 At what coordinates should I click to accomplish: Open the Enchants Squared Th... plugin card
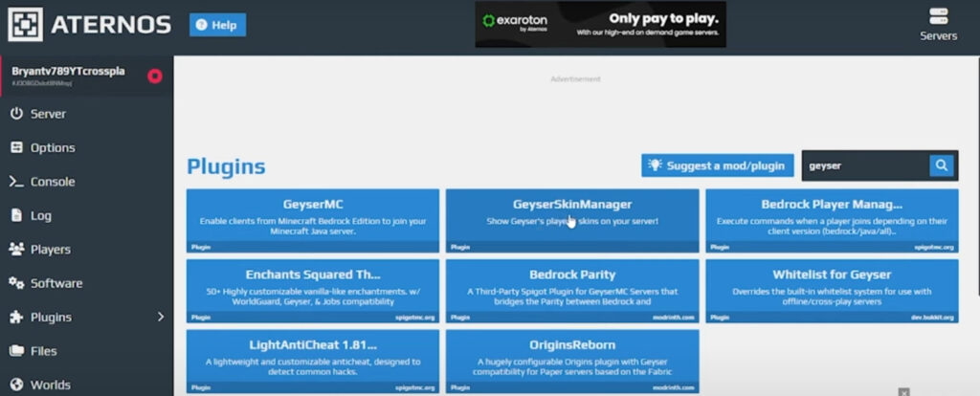tap(313, 291)
